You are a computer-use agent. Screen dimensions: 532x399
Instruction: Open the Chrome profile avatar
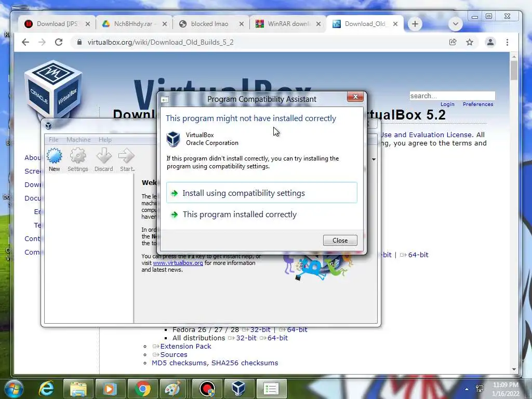tap(490, 42)
